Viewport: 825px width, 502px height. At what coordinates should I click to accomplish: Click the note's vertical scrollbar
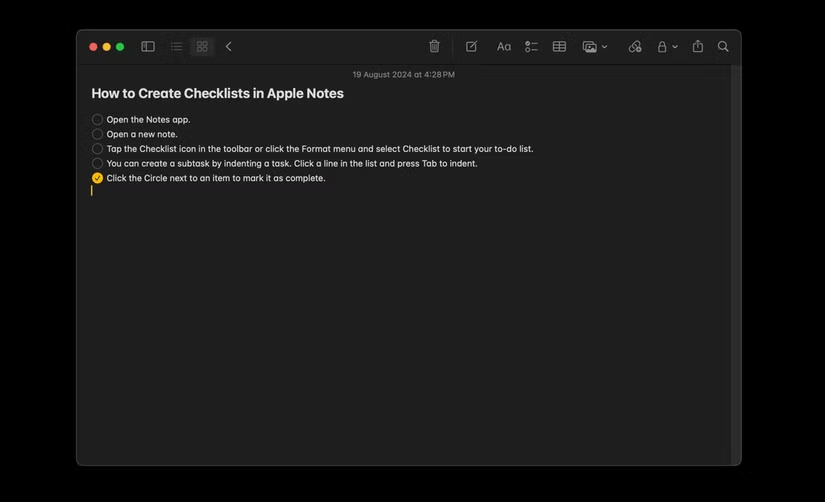736,265
